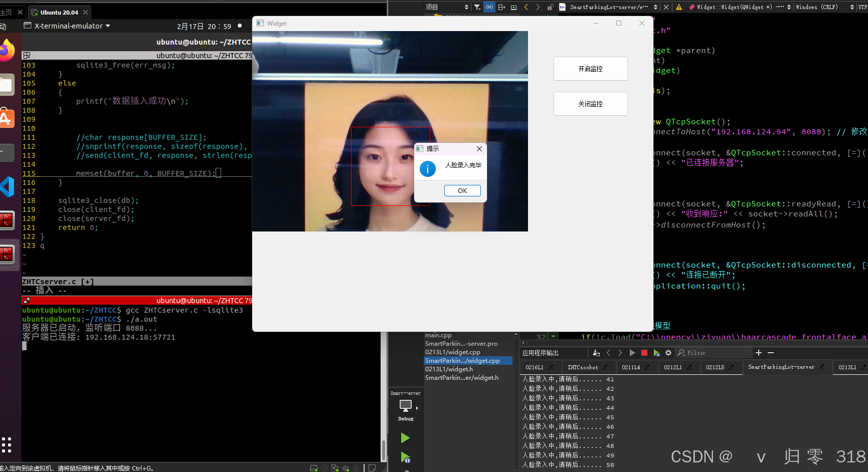Open Ubuntu Software from the dock
Image resolution: width=868 pixels, height=472 pixels.
[7, 118]
